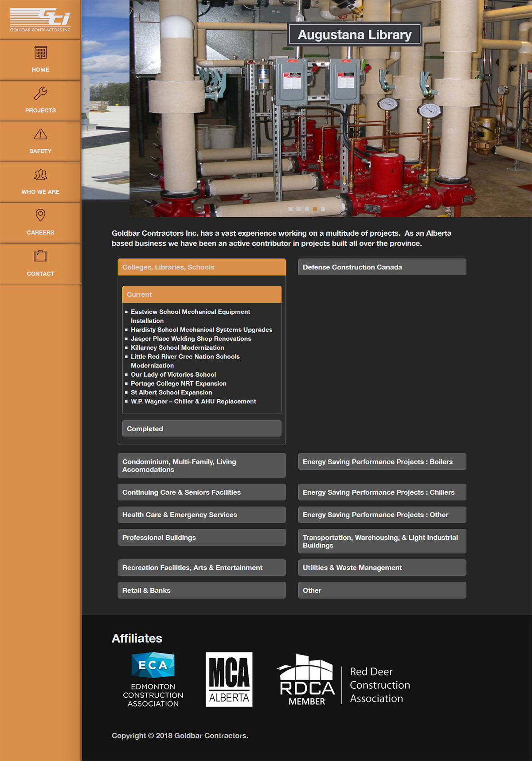This screenshot has height=761, width=532.
Task: Click Copyright 2018 Goldbar Contractors text
Action: [x=180, y=736]
